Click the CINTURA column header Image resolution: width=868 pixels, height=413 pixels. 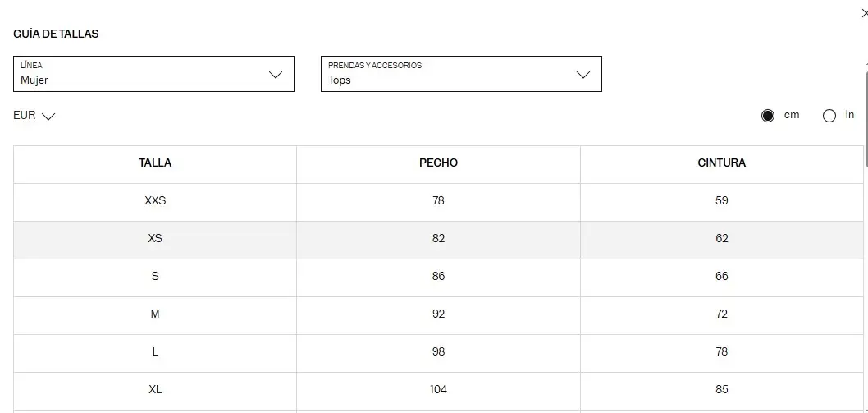[722, 163]
